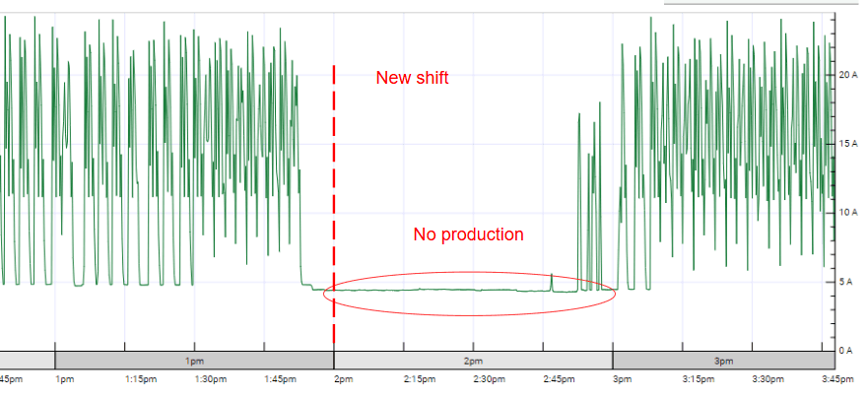The height and width of the screenshot is (399, 868).
Task: Click the 3:45pm time axis label
Action: 838,379
